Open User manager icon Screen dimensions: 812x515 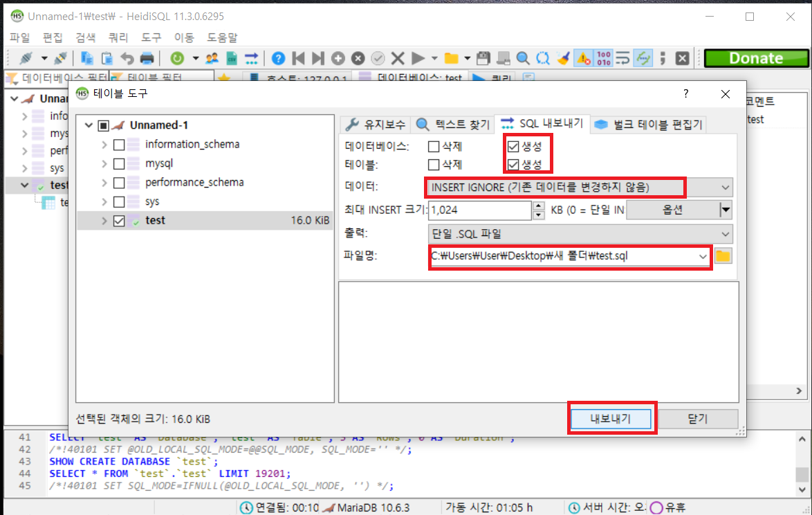[212, 58]
